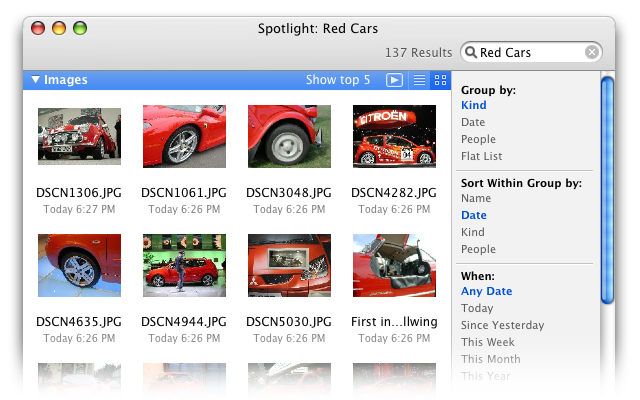Group results by People
Image resolution: width=640 pixels, height=400 pixels.
[478, 140]
